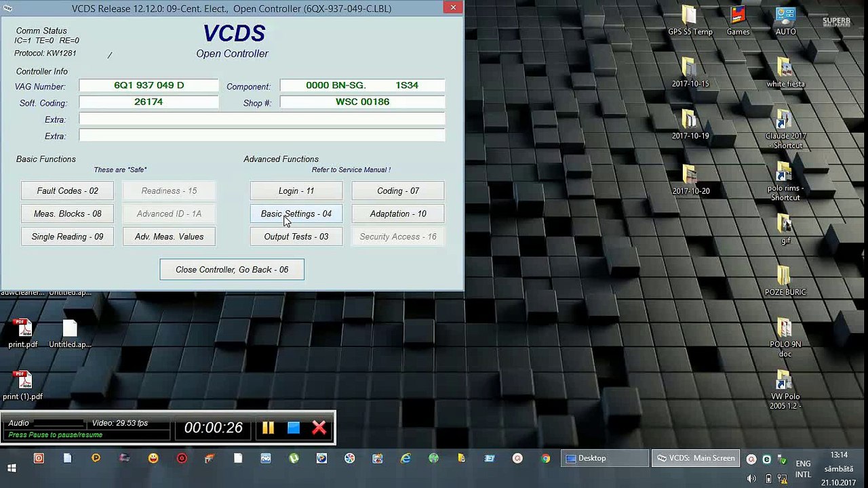Select the white fiesta folder
868x488 pixels.
pos(785,73)
